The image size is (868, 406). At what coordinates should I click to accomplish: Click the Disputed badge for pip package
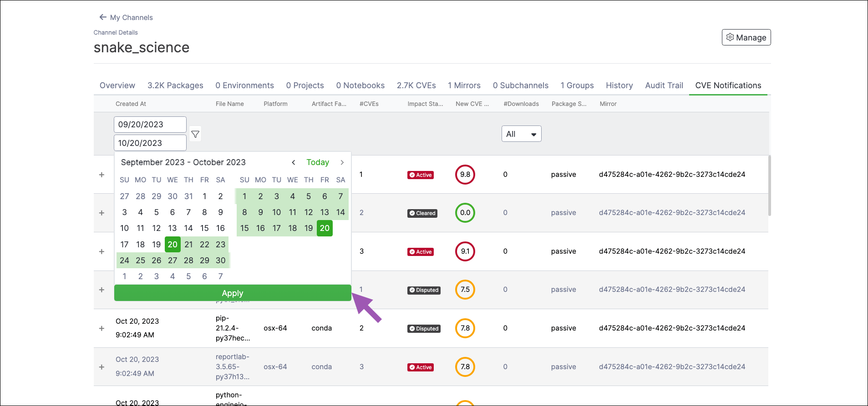point(424,329)
